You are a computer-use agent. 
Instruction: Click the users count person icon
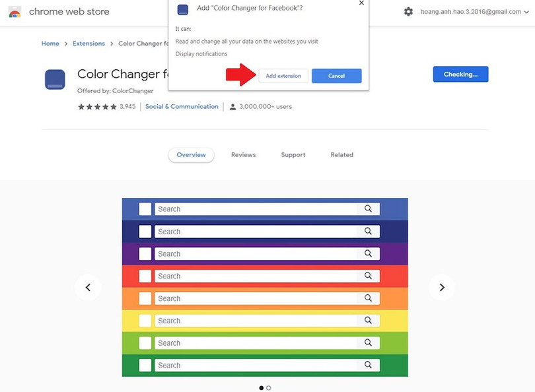232,107
